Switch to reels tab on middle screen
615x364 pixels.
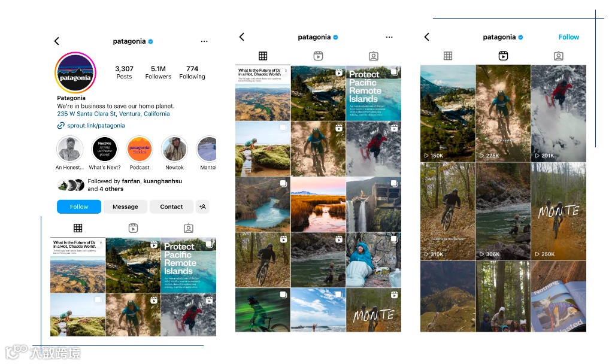pos(318,56)
